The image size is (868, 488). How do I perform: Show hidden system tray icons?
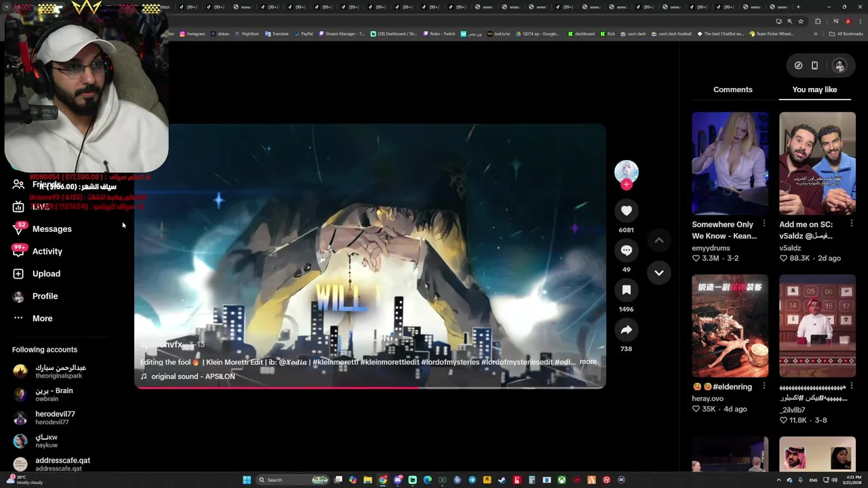(x=778, y=480)
